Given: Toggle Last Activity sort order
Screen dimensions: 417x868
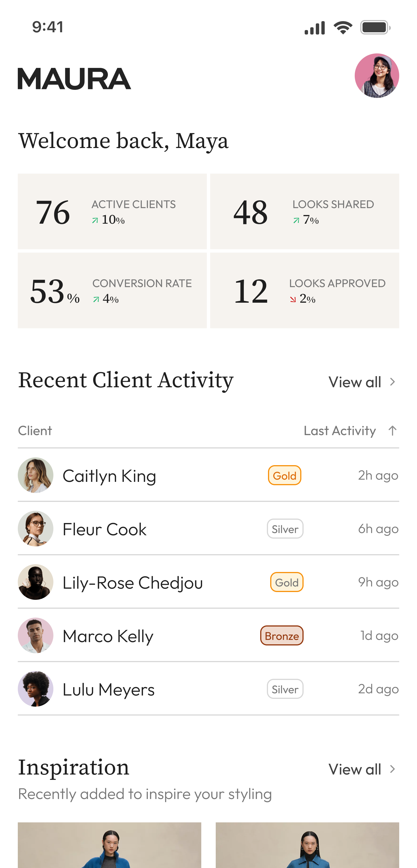Looking at the screenshot, I should 393,430.
